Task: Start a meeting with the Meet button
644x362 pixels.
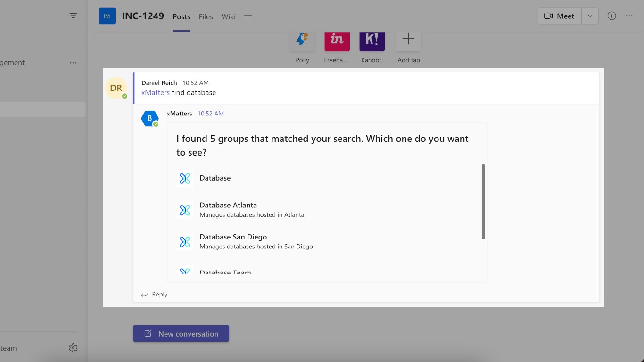Action: [x=560, y=16]
